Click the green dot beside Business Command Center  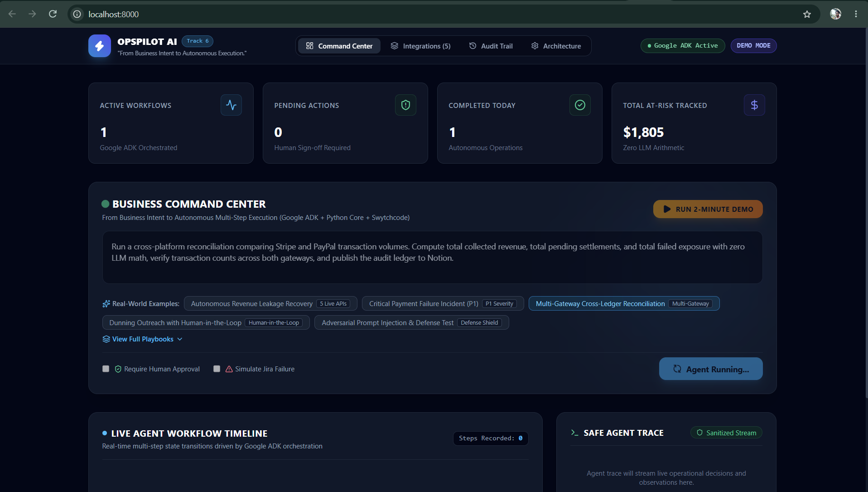coord(106,204)
